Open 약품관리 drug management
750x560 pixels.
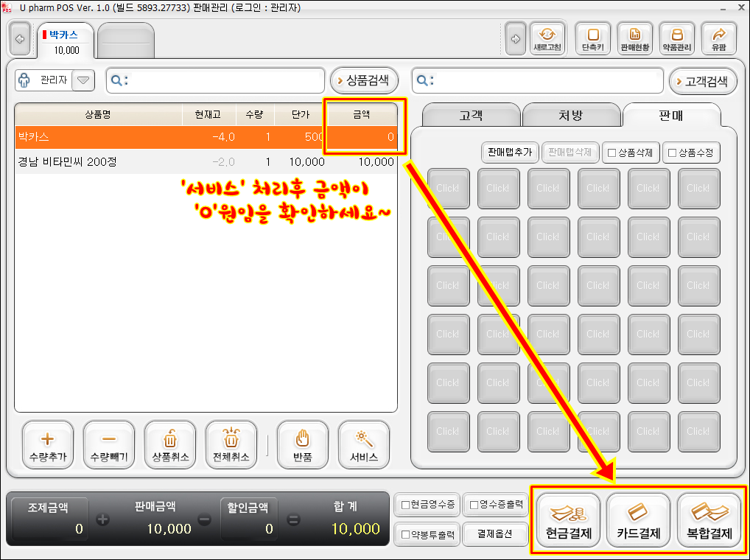tap(677, 39)
